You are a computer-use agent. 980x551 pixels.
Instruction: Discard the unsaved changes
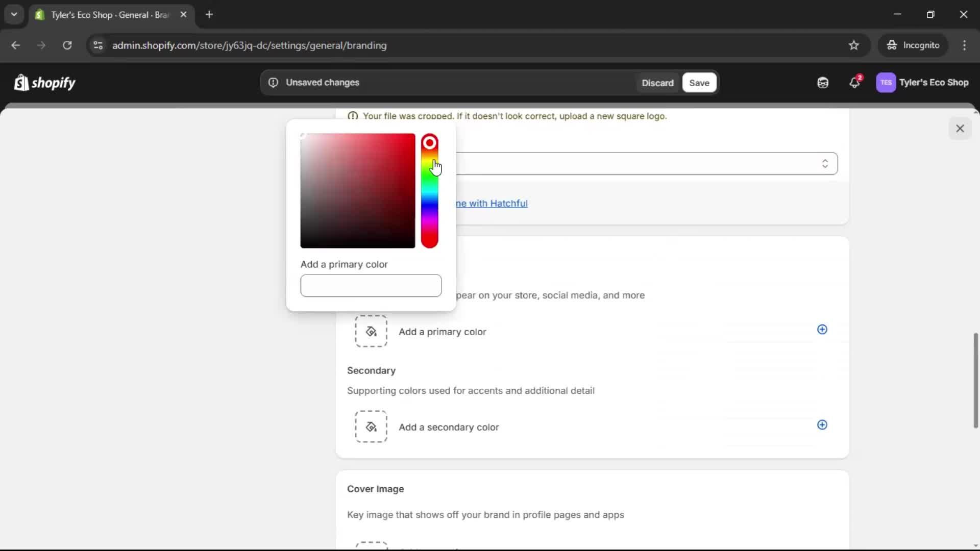click(657, 83)
